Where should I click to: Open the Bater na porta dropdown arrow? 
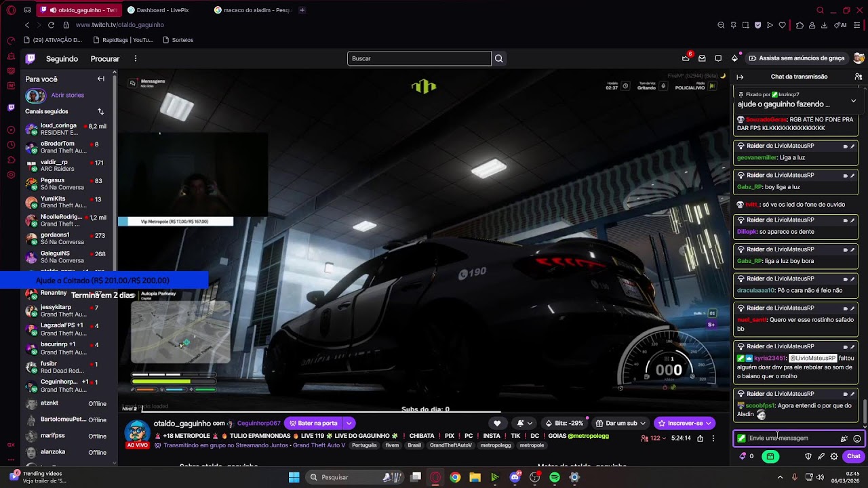[349, 424]
